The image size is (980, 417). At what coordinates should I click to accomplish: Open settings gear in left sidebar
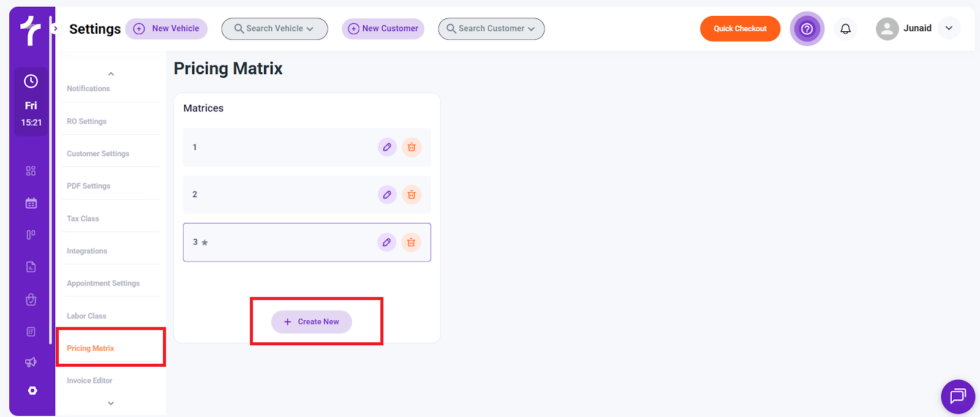pos(32,391)
